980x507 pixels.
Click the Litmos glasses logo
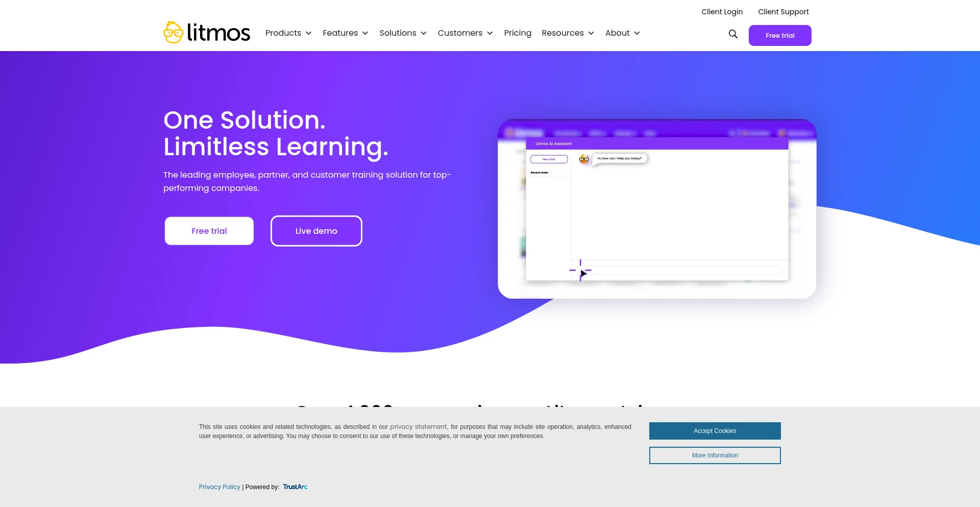(174, 32)
